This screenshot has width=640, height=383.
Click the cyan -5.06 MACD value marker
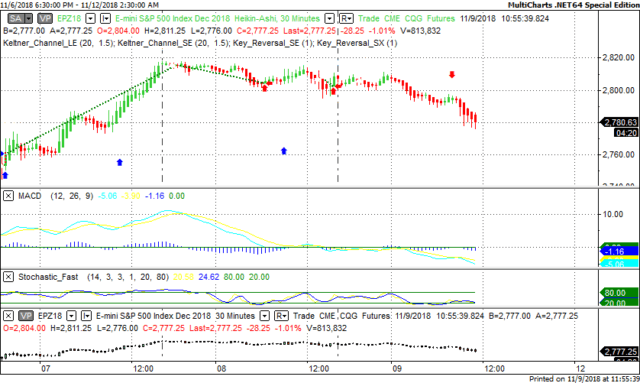(619, 264)
